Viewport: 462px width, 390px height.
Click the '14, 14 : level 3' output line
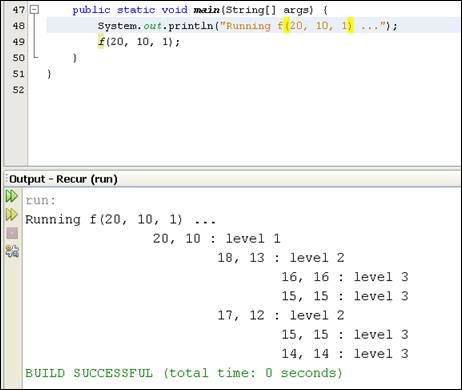point(345,354)
